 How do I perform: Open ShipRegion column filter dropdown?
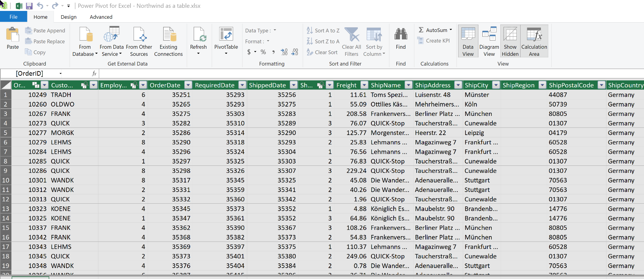tap(542, 85)
